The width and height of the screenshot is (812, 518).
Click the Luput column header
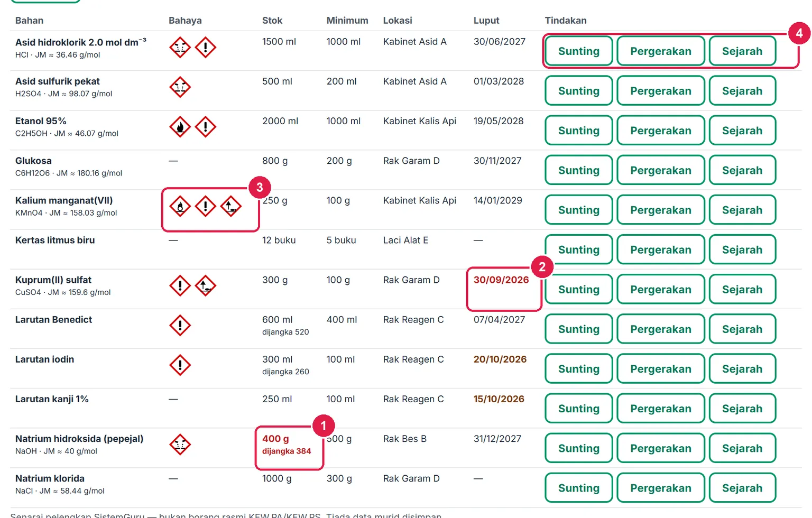coord(486,21)
